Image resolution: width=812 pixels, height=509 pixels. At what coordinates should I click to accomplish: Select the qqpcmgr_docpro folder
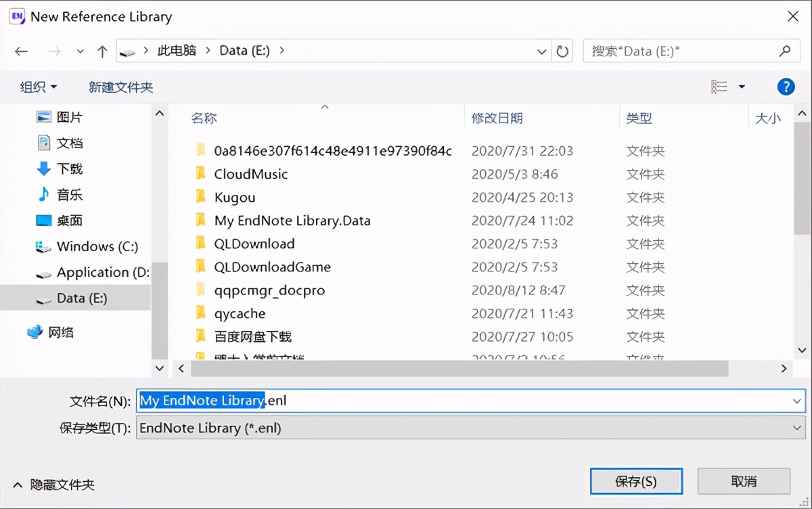tap(269, 290)
